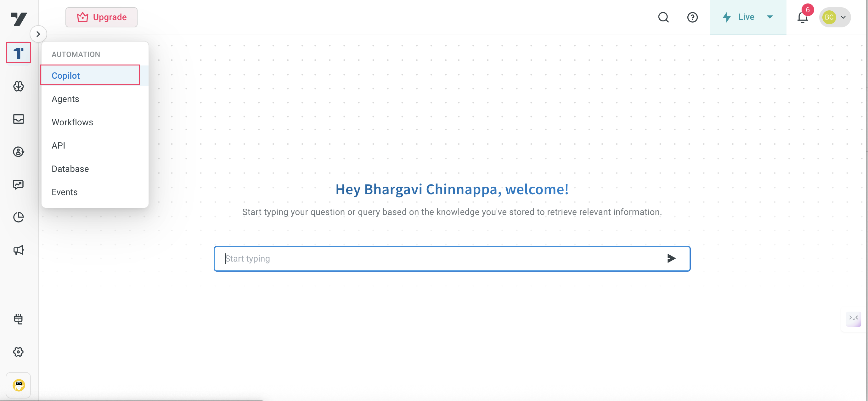Click the Start typing input field

(x=452, y=258)
